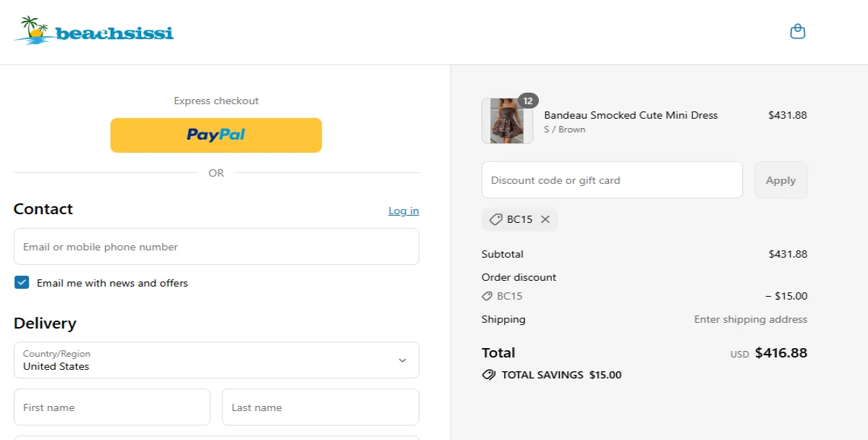This screenshot has height=440, width=868.
Task: Click the beachsissi logo
Action: 93,32
